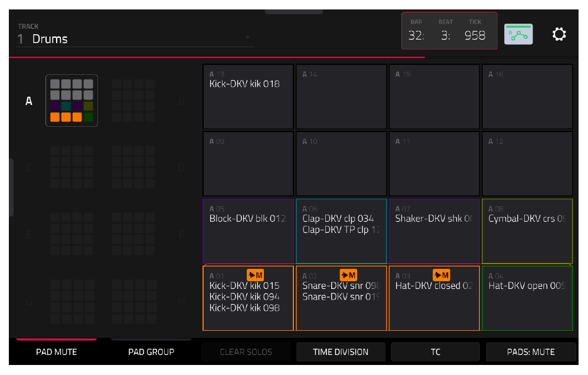The image size is (588, 375).
Task: Click the Clear Solos button
Action: [x=246, y=352]
